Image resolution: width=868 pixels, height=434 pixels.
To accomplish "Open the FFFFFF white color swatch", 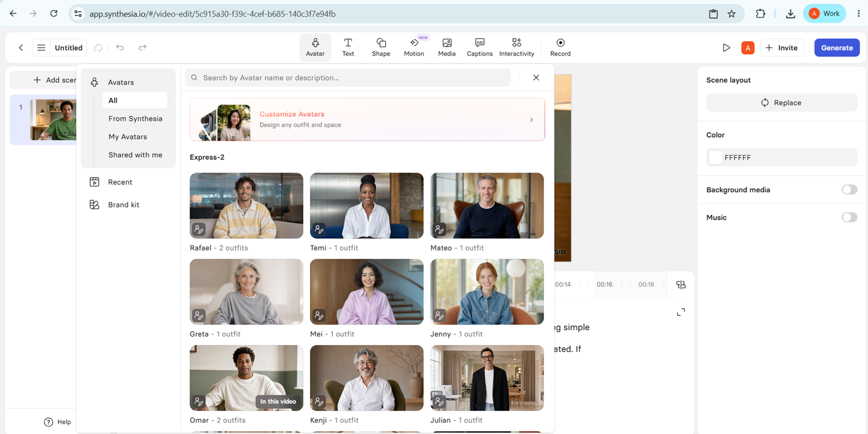I will 715,157.
